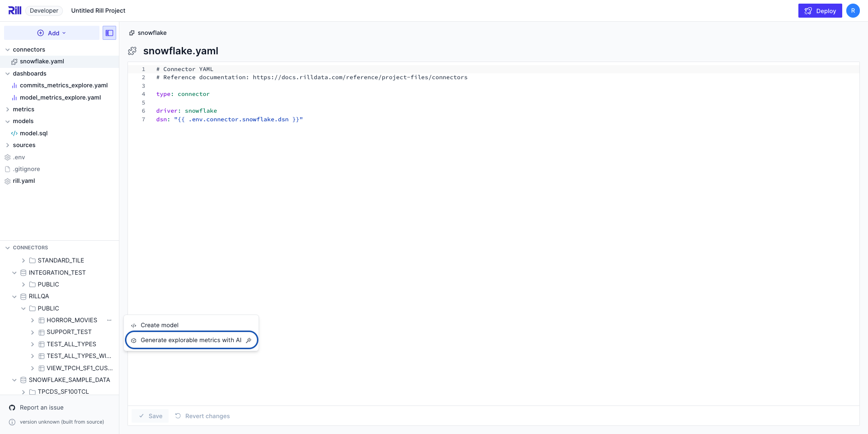
Task: Choose Generate explorable metrics with AI
Action: click(190, 340)
